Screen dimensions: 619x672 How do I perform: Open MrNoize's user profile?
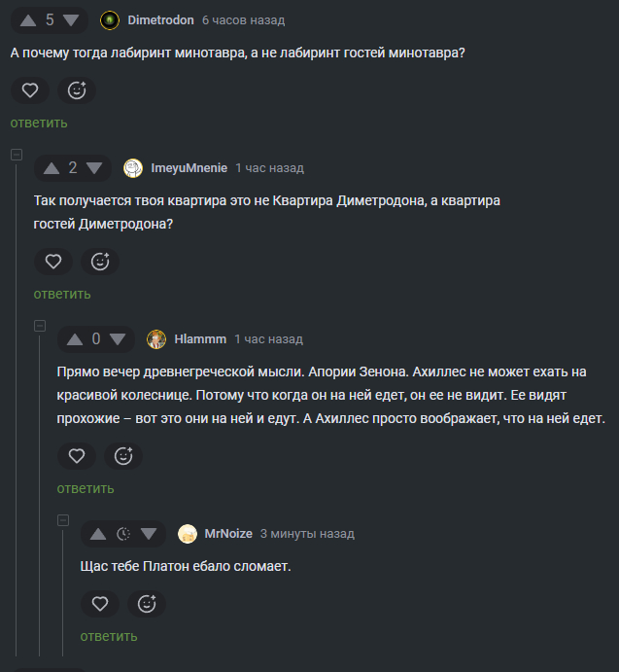[228, 534]
